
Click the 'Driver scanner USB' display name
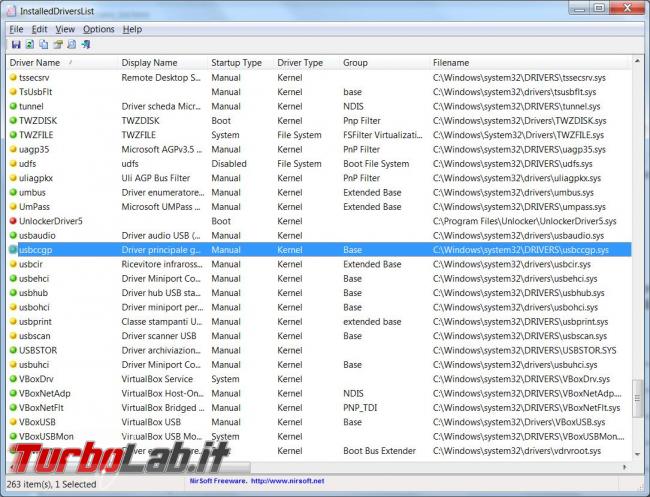point(159,336)
